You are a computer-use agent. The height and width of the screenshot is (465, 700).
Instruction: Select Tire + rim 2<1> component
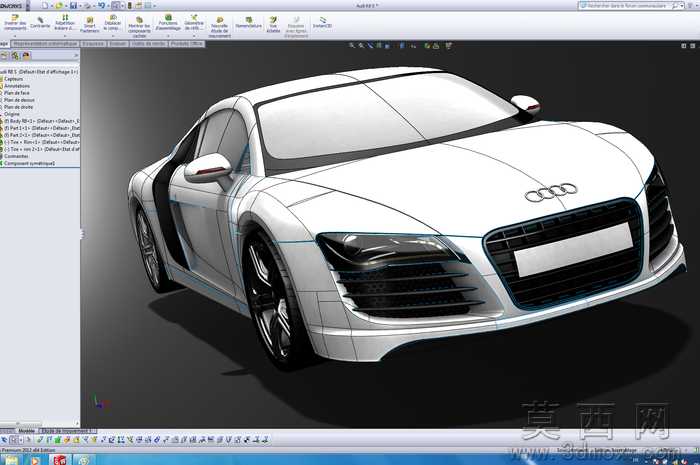[40, 149]
